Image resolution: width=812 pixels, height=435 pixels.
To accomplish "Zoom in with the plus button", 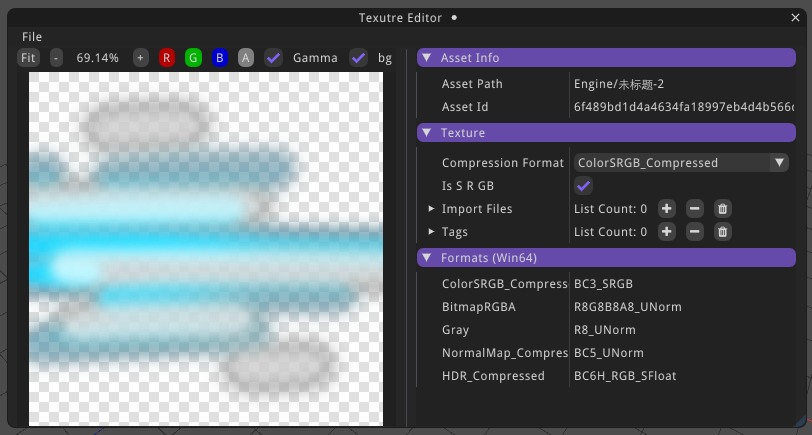I will click(140, 57).
